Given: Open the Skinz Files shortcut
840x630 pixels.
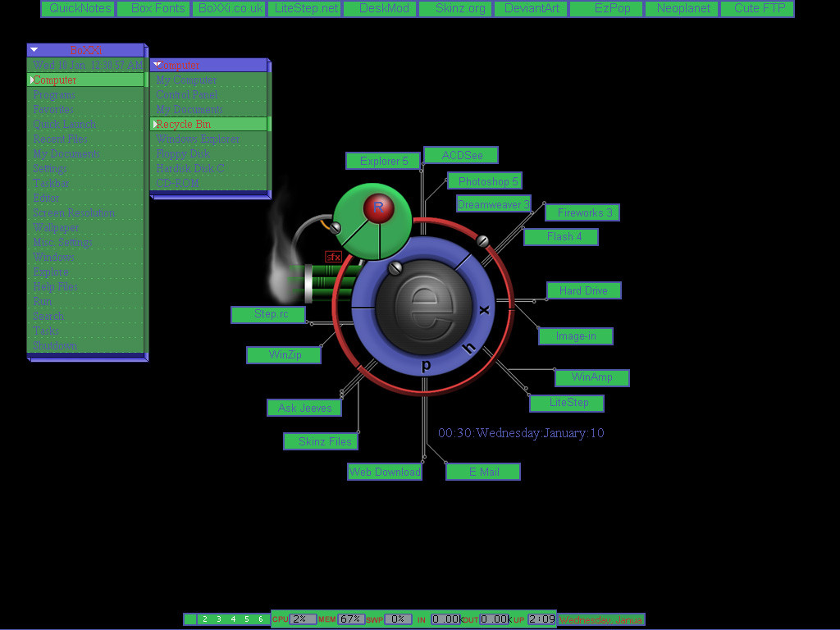Looking at the screenshot, I should 321,441.
